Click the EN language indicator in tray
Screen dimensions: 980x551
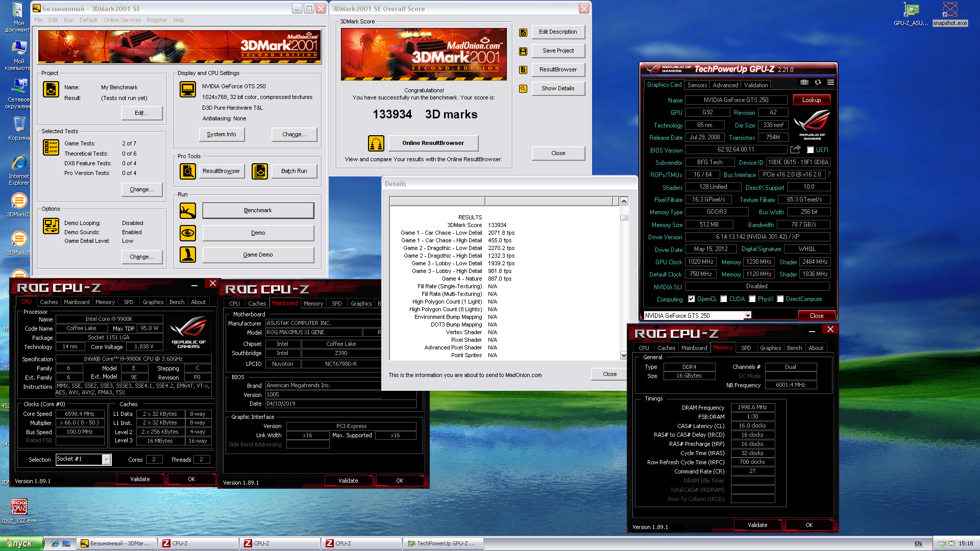[x=918, y=543]
